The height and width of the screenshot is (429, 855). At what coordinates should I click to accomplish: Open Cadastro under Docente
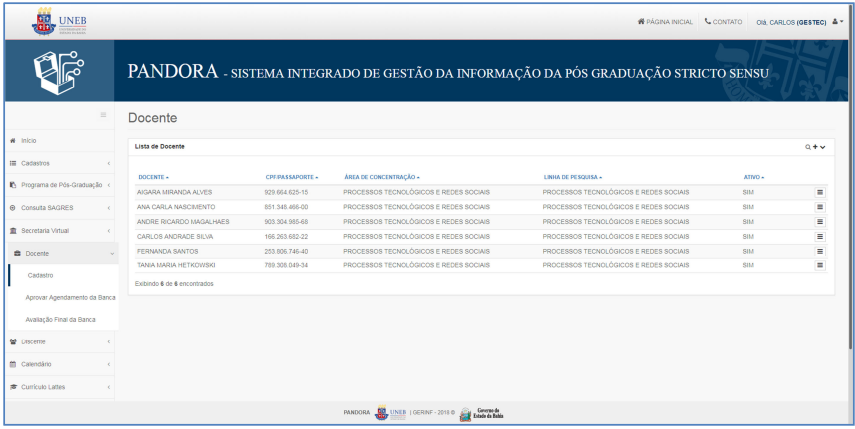[40, 275]
